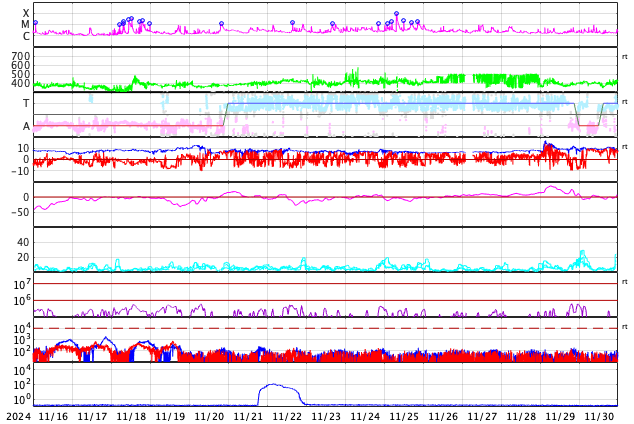Select the 11/22 date label
634x424 pixels.
287,416
